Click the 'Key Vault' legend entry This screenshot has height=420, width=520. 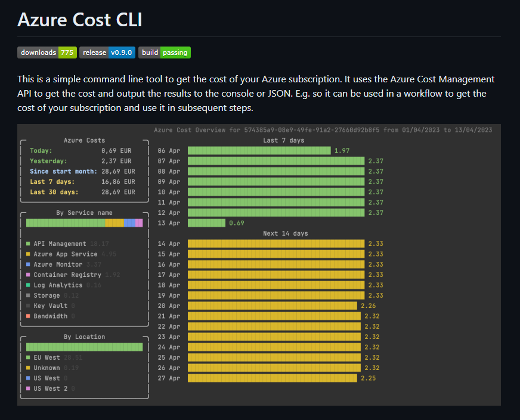coord(51,305)
